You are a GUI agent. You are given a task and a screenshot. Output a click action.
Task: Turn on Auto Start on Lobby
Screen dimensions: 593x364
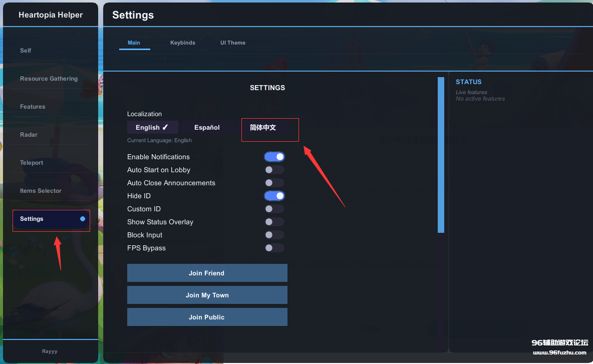pos(274,170)
